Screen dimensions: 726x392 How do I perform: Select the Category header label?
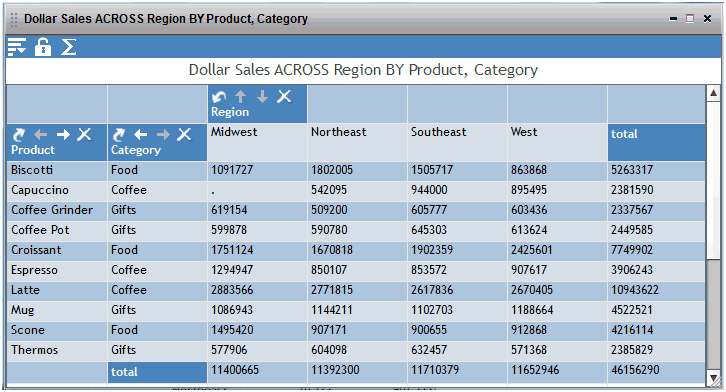pyautogui.click(x=136, y=150)
